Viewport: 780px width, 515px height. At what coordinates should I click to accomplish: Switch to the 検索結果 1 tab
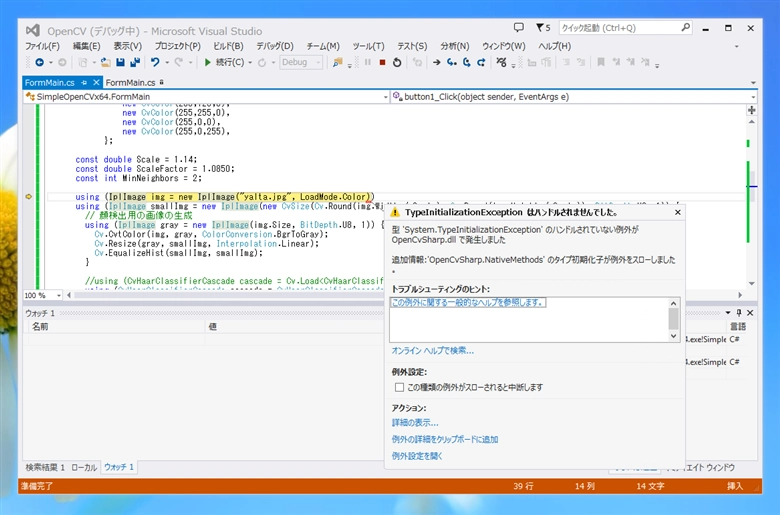[45, 467]
